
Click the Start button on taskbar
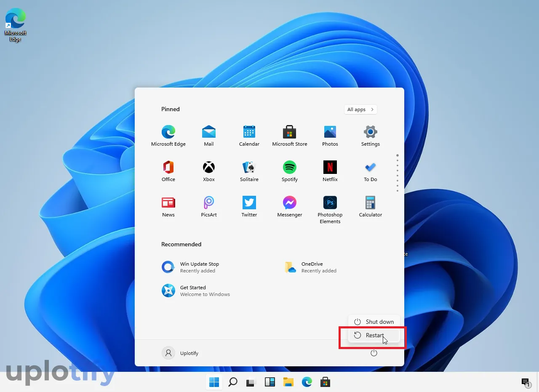[214, 382]
